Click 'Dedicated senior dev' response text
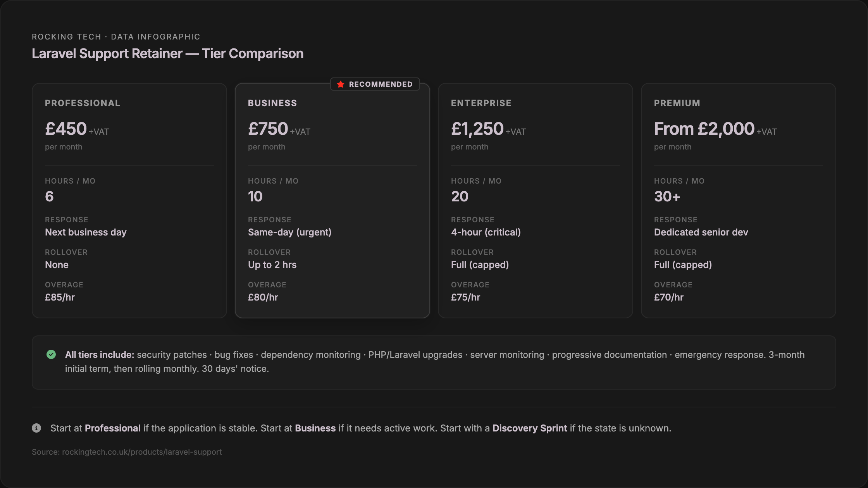 (701, 232)
